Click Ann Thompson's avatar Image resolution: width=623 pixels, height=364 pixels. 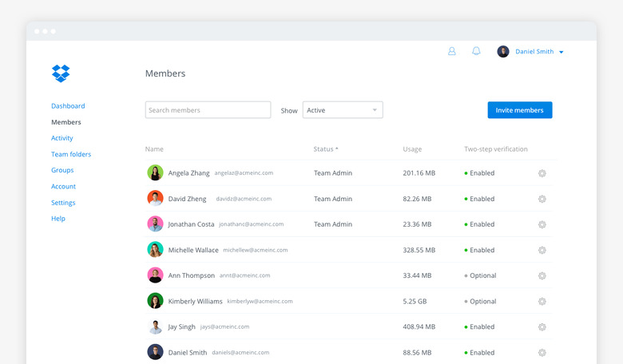coord(156,275)
